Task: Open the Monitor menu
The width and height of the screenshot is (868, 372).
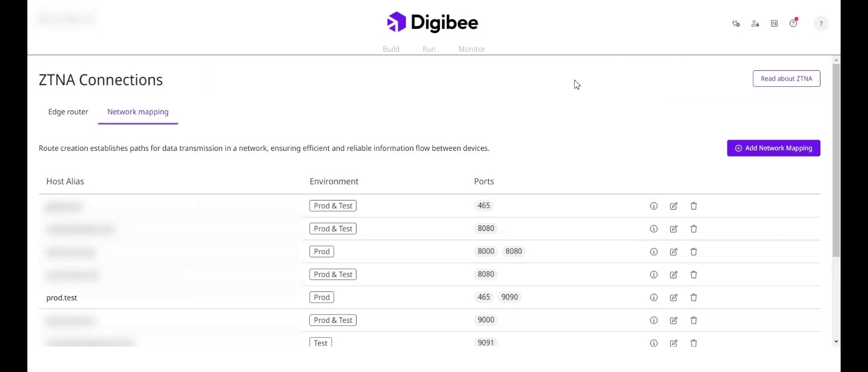Action: (472, 49)
